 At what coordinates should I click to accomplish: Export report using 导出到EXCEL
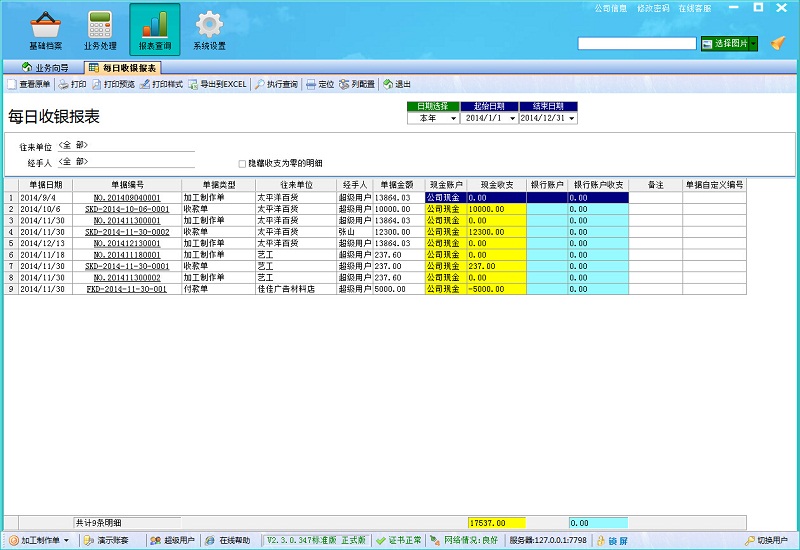(x=216, y=85)
